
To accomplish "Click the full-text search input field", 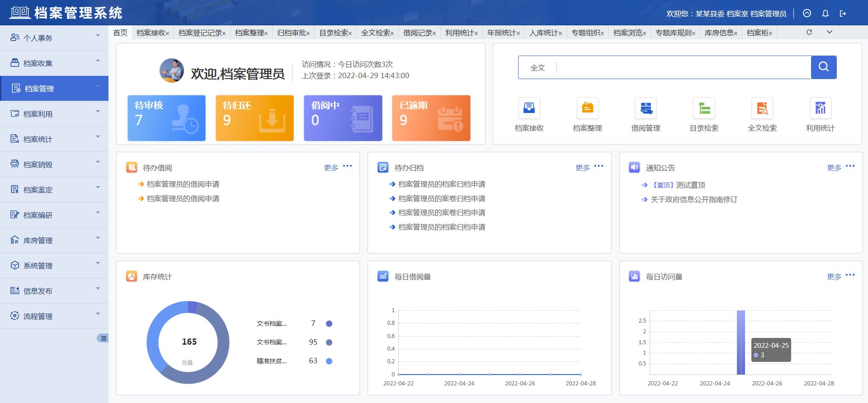I will tap(684, 67).
